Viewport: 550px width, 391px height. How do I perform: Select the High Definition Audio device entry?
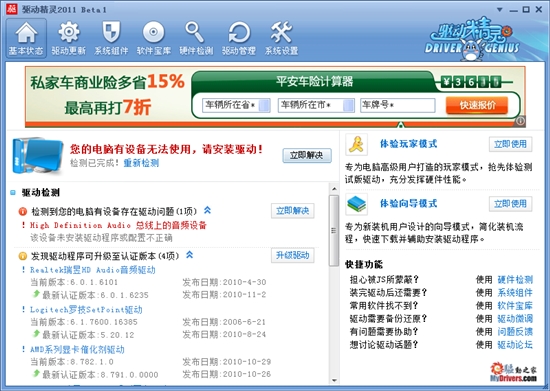pos(118,225)
